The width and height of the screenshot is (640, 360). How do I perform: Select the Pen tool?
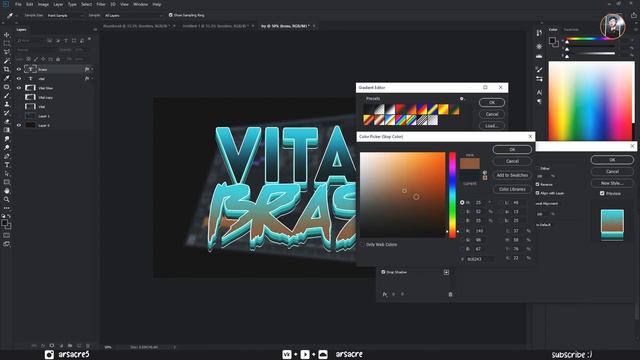[x=7, y=156]
